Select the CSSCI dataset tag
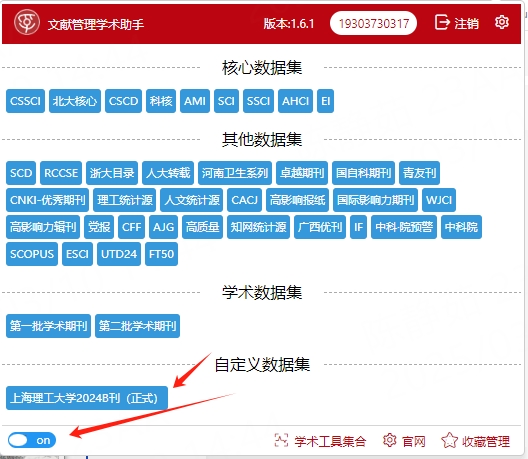Viewport: 528px width, 459px height. tap(25, 101)
